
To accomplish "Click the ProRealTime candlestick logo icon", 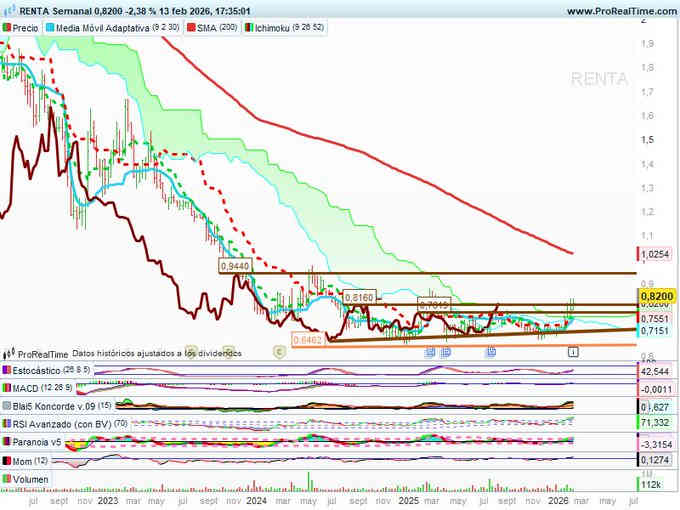I will pyautogui.click(x=9, y=353).
